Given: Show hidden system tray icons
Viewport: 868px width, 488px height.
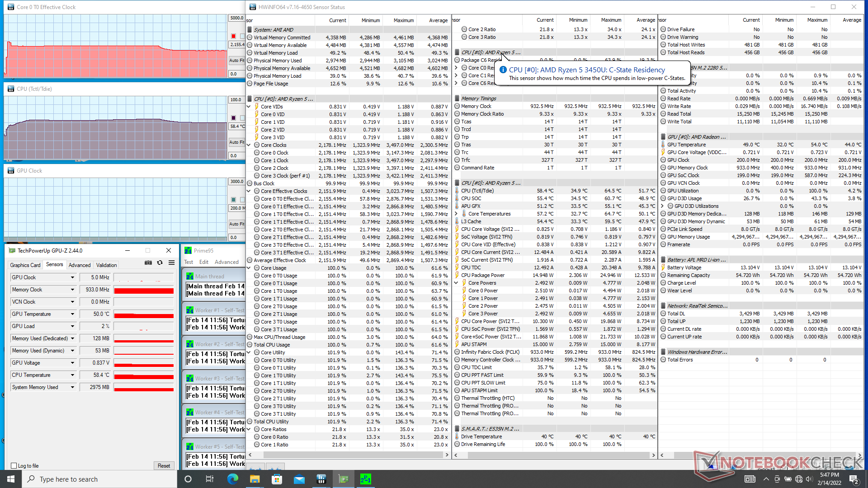Looking at the screenshot, I should tap(766, 479).
